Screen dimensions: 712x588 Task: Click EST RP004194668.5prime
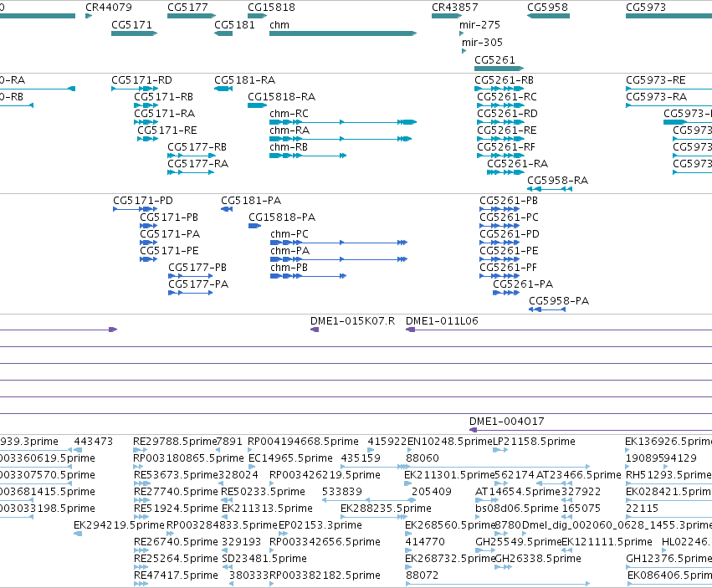pyautogui.click(x=303, y=442)
